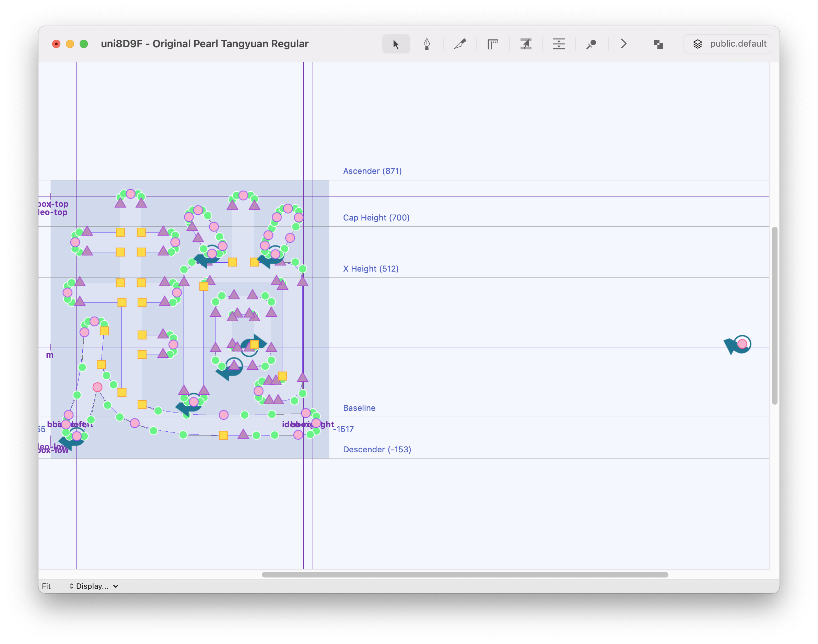This screenshot has height=644, width=818.
Task: Click the vertical spacing tool icon
Action: pos(558,44)
